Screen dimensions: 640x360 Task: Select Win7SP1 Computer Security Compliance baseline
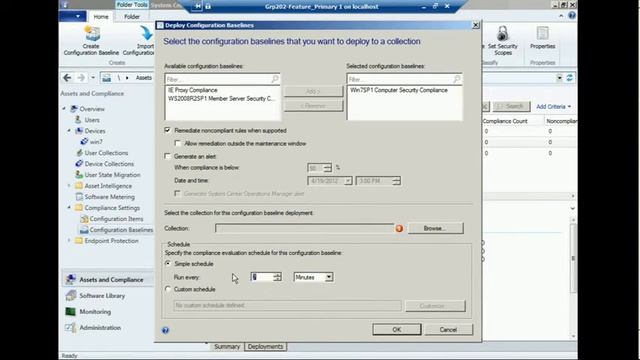pyautogui.click(x=399, y=90)
